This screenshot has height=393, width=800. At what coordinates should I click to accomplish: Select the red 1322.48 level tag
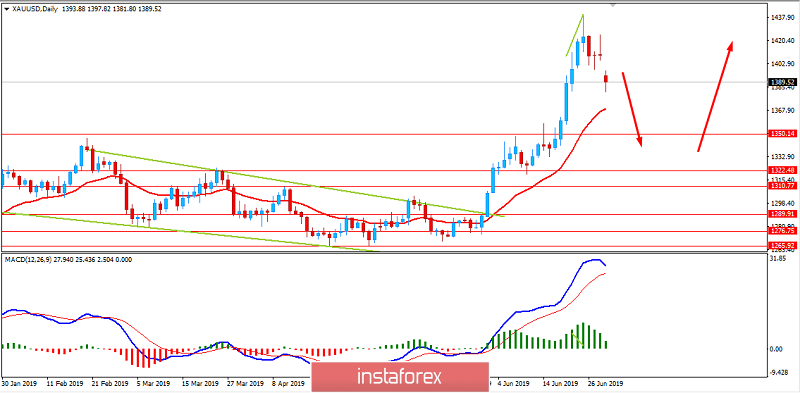coord(783,170)
